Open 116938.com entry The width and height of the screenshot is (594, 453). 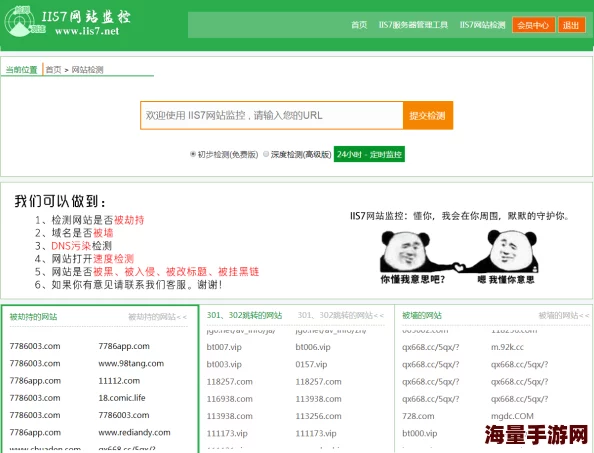230,399
